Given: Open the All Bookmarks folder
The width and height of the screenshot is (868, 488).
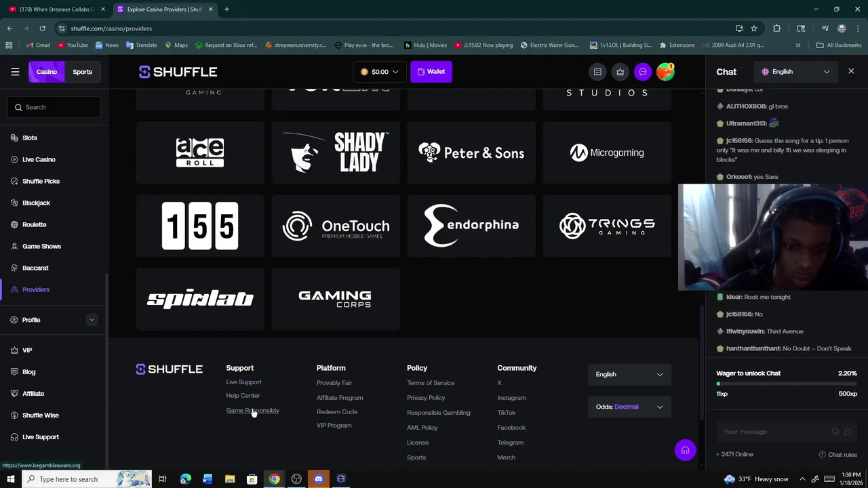Looking at the screenshot, I should 839,45.
